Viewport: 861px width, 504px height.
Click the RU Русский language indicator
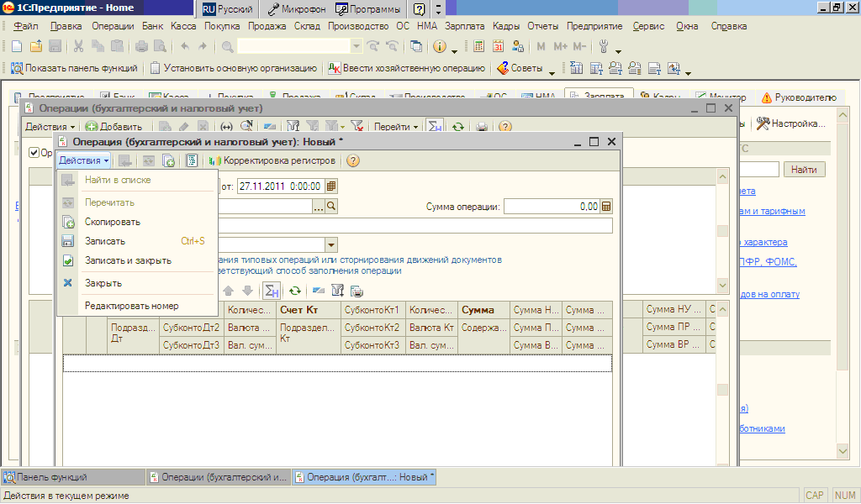point(228,8)
